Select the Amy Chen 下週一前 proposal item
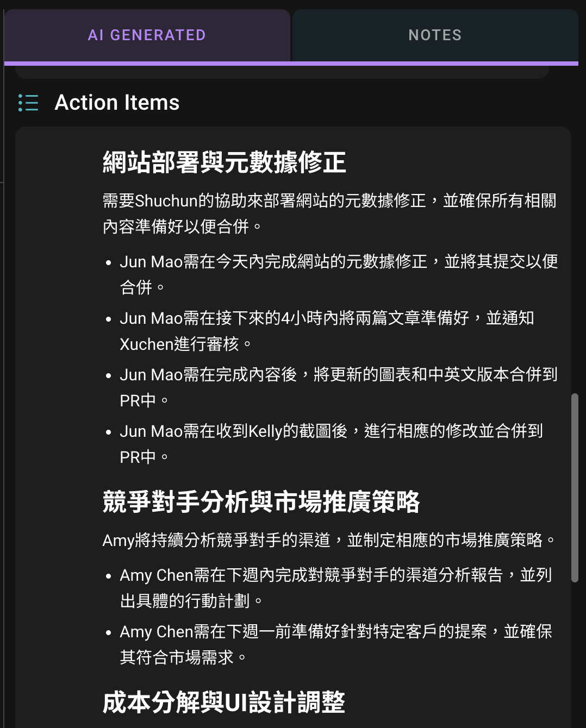The image size is (586, 728). [x=335, y=644]
